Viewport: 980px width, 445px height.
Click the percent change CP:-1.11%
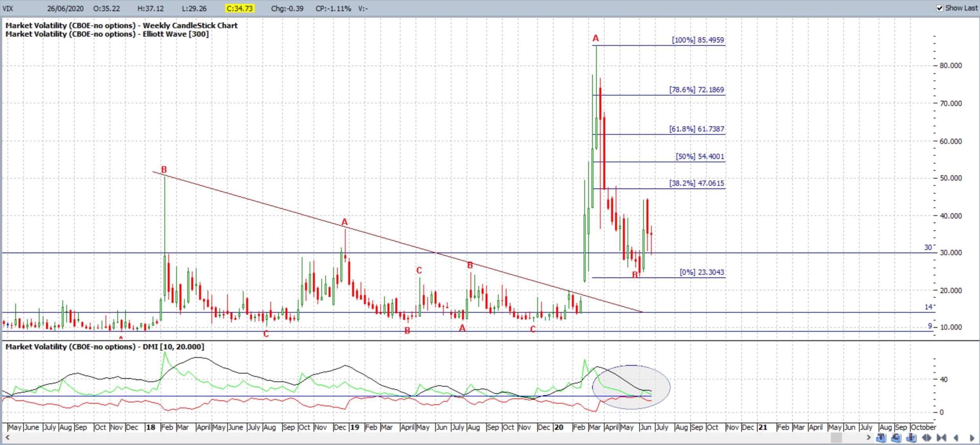point(333,8)
